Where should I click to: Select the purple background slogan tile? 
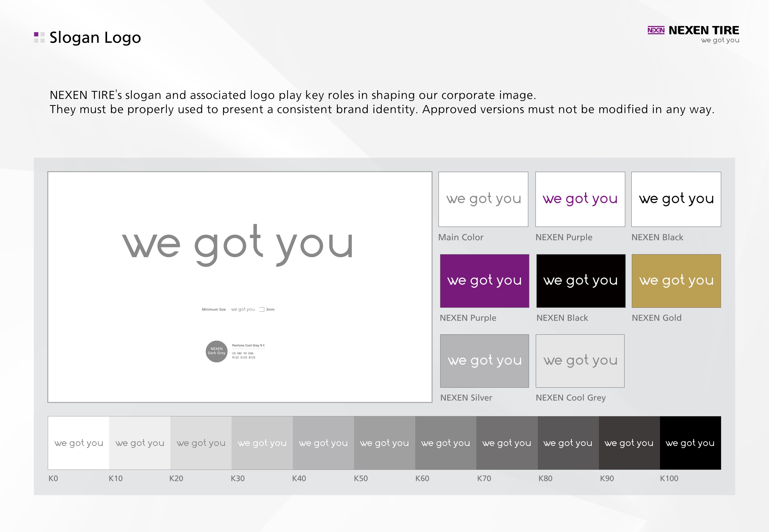click(x=485, y=281)
